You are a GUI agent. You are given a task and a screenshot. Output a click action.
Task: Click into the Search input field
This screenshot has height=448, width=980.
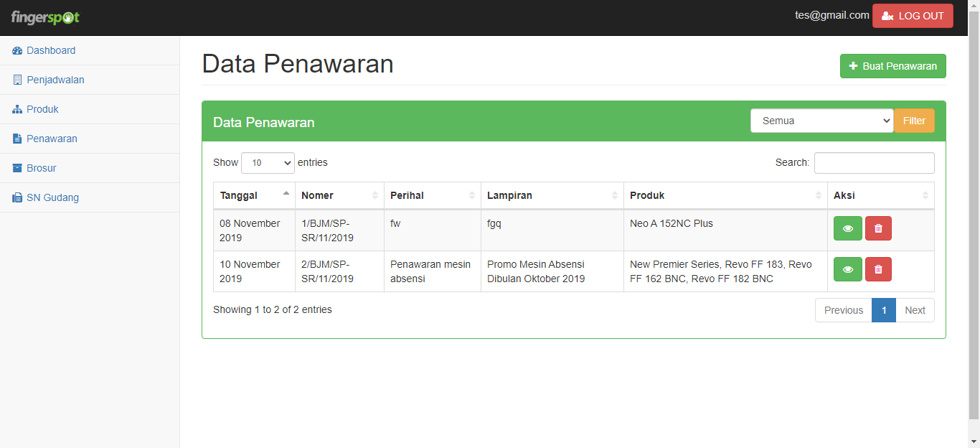tap(874, 163)
